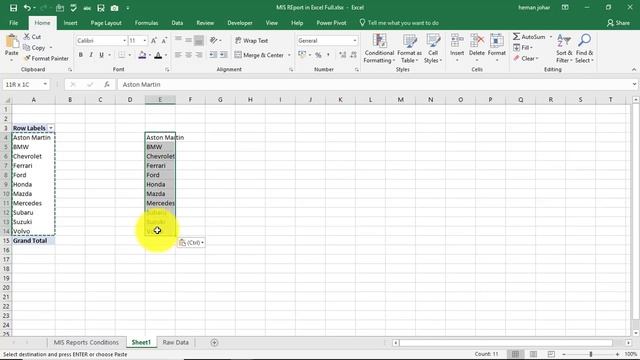Decrease font size with the smaller A icon
The width and height of the screenshot is (640, 360).
tap(164, 40)
